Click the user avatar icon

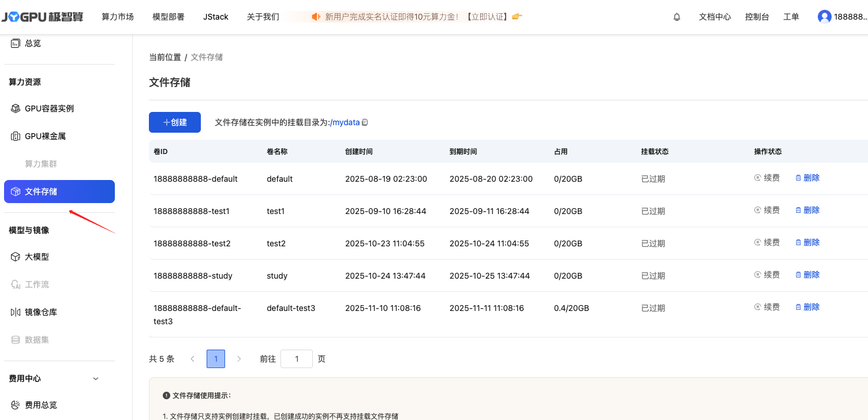[824, 17]
